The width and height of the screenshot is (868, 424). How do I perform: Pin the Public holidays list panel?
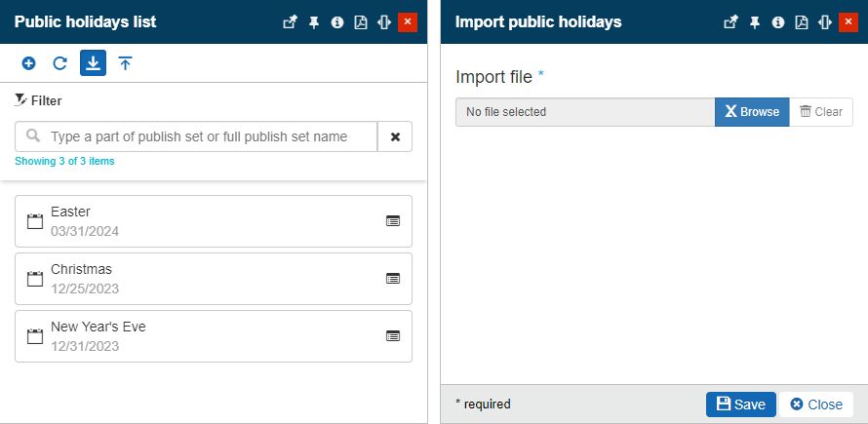(x=314, y=22)
